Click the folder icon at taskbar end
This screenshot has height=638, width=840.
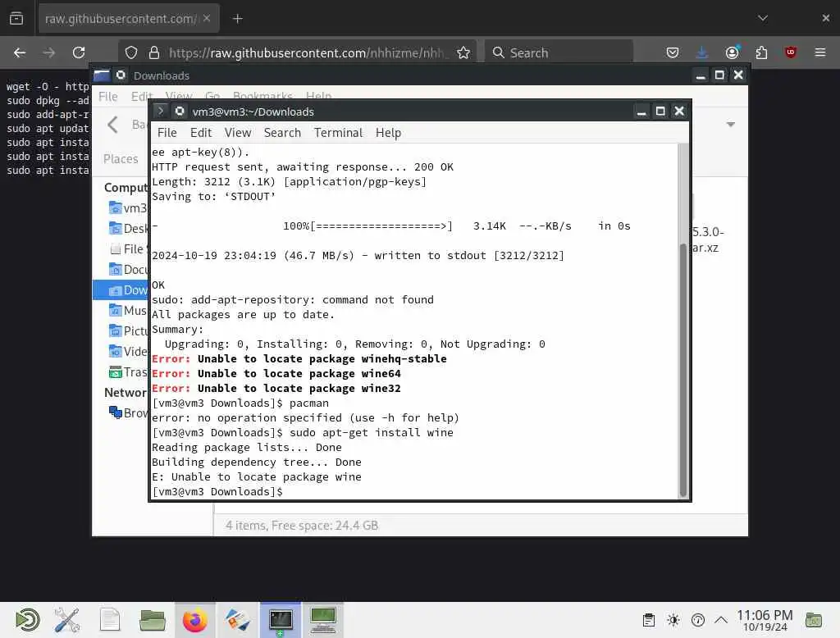[x=814, y=620]
